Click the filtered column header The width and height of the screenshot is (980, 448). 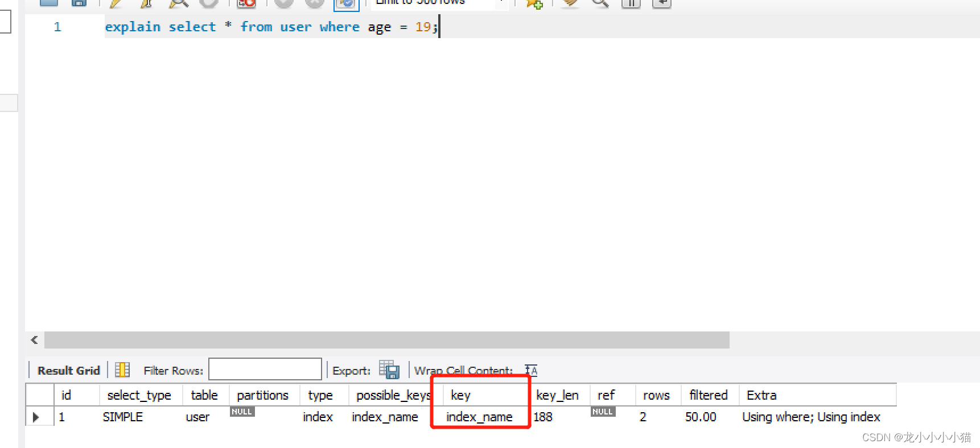(710, 395)
